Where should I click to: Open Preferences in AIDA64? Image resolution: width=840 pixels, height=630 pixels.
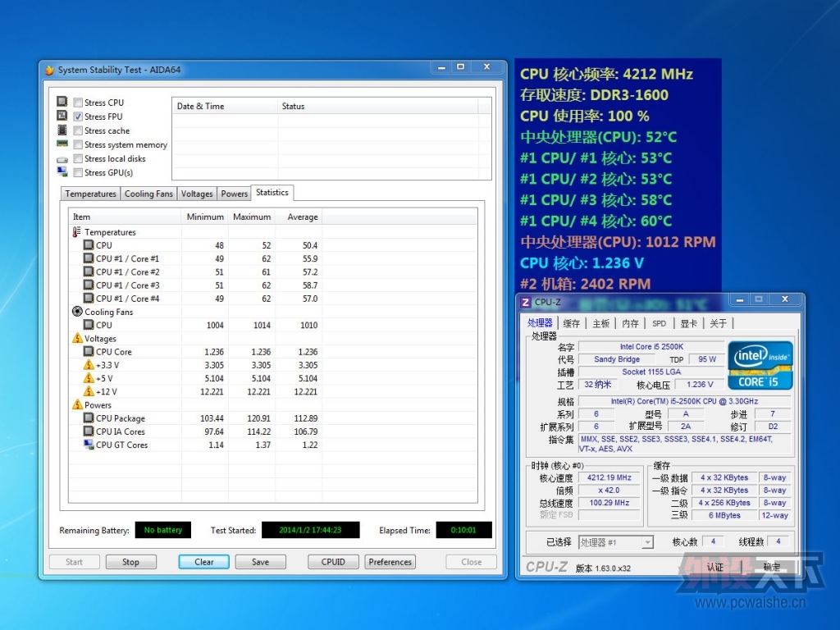click(x=390, y=562)
